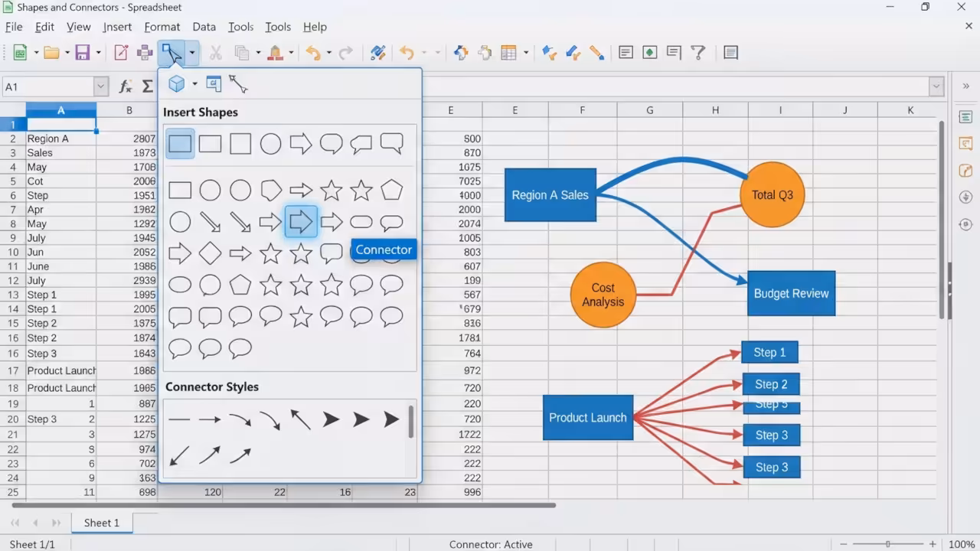This screenshot has width=980, height=551.
Task: Click the zoom in plus button
Action: [x=932, y=544]
